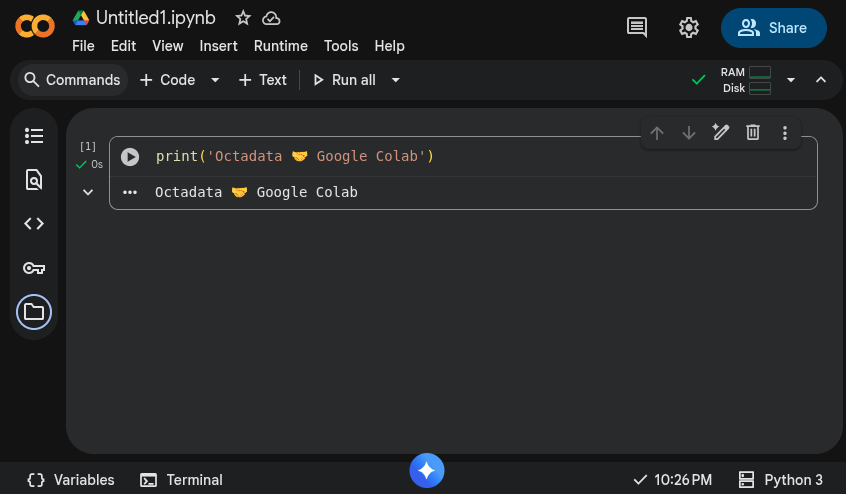846x494 pixels.
Task: Click inside the print code editor line
Action: [450, 157]
